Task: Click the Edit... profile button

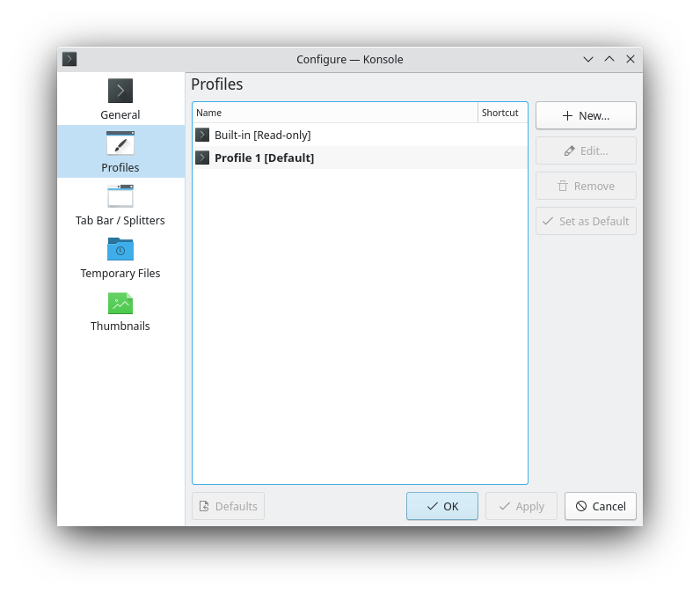Action: click(586, 151)
